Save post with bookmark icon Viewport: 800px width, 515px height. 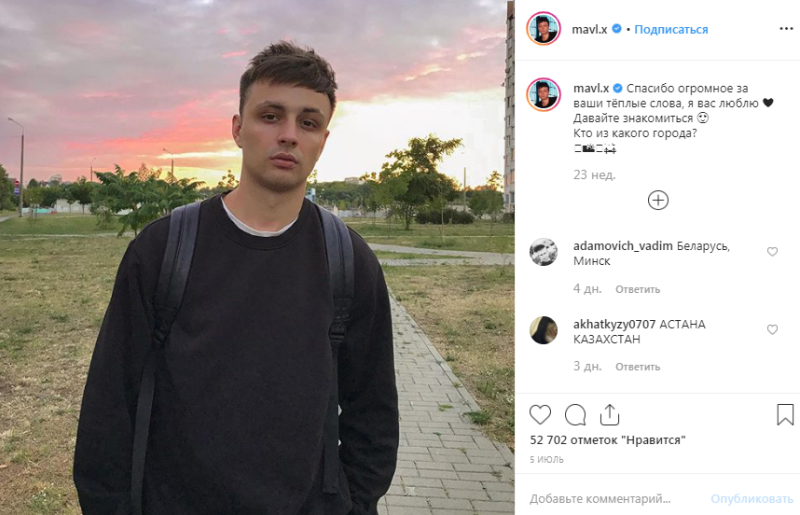coord(785,414)
